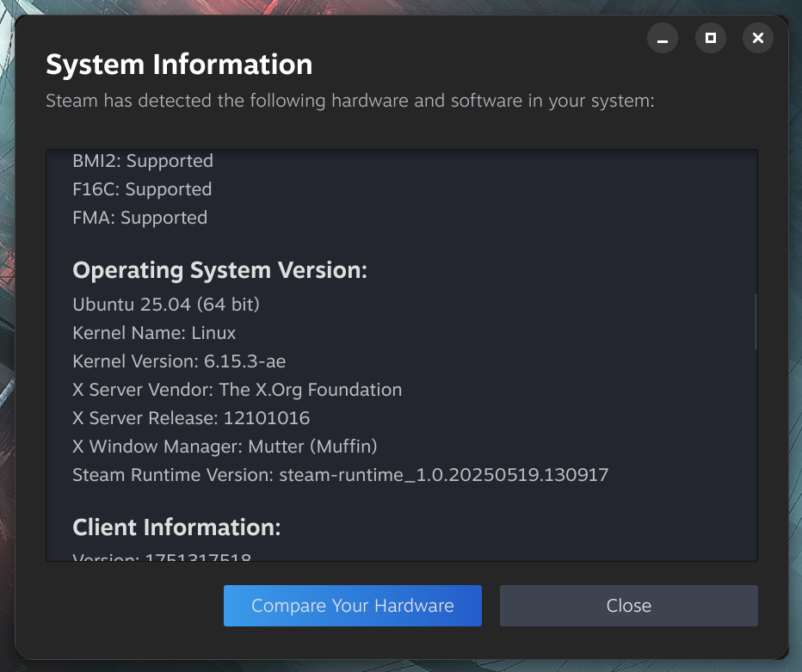
Task: Click the Kernel Name: Linux entry
Action: click(x=154, y=333)
